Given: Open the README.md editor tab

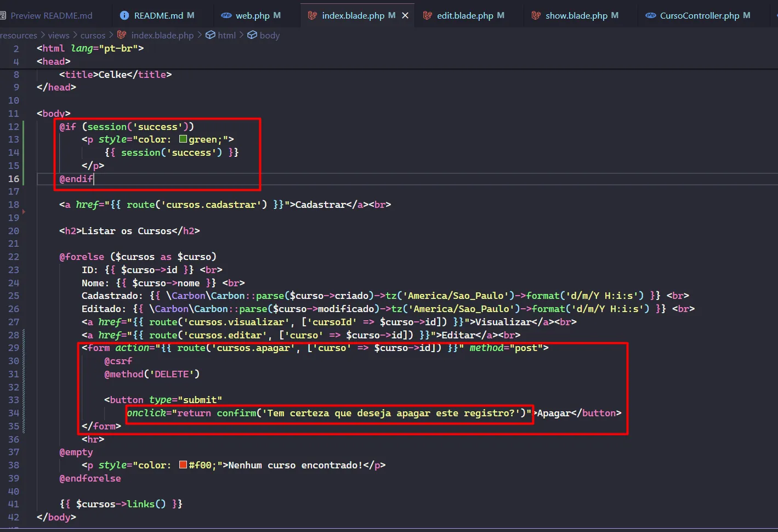Looking at the screenshot, I should pyautogui.click(x=158, y=15).
